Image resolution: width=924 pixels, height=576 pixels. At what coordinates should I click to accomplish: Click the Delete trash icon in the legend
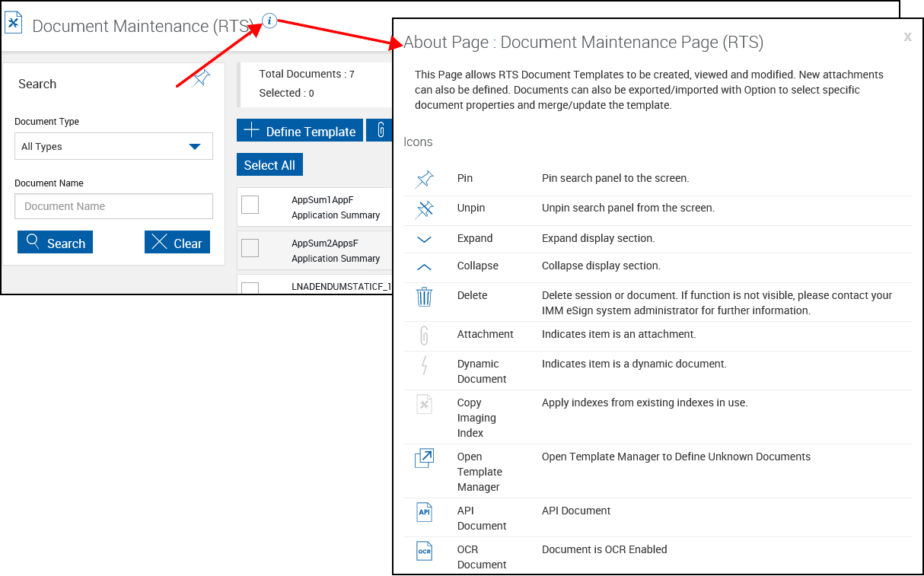click(x=424, y=297)
